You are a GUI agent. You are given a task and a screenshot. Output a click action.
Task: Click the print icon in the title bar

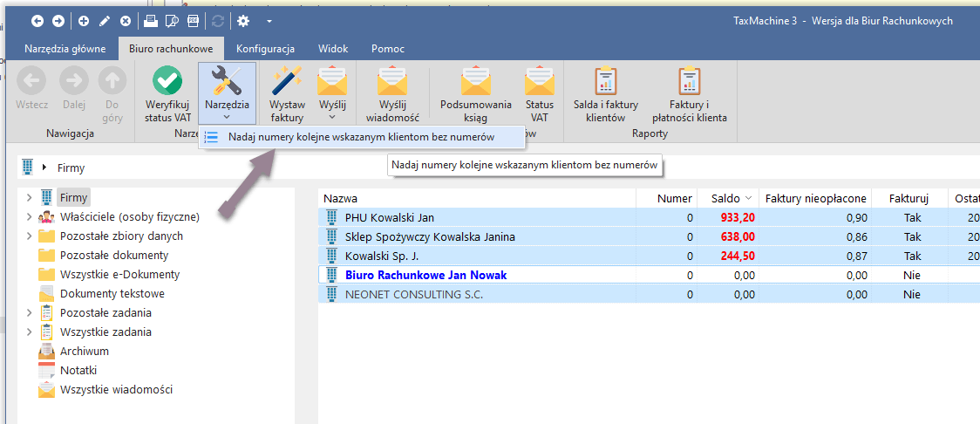coord(151,20)
